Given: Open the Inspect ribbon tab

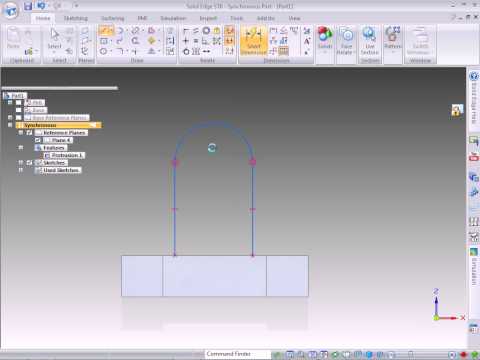Looking at the screenshot, I should coord(208,18).
